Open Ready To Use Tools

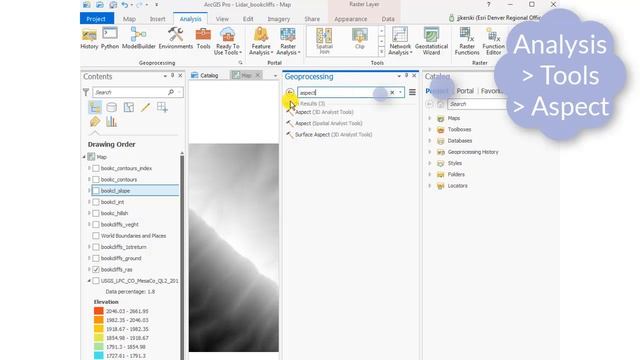227,41
